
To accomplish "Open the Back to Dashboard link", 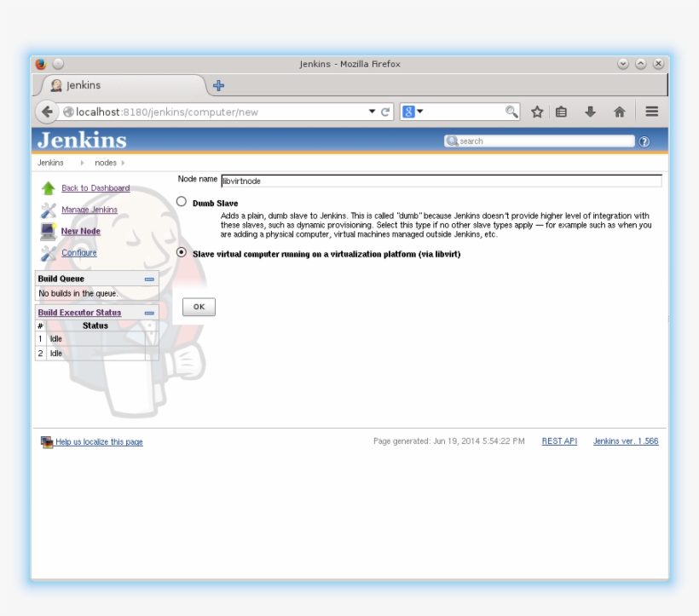I will click(x=95, y=188).
